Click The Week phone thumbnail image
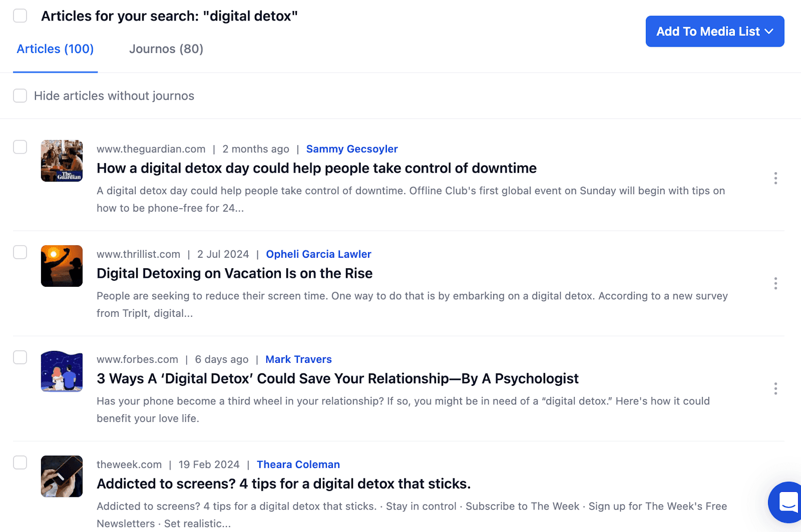This screenshot has width=801, height=532. pos(62,476)
